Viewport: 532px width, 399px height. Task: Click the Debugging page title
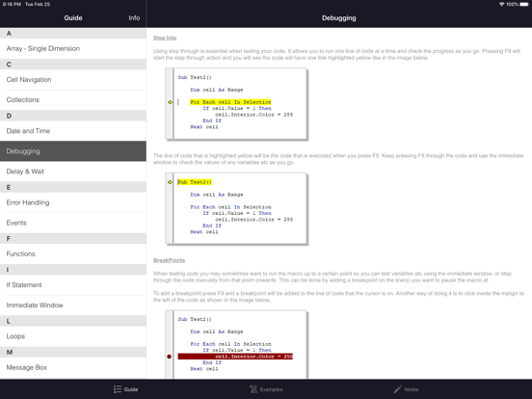pyautogui.click(x=339, y=18)
